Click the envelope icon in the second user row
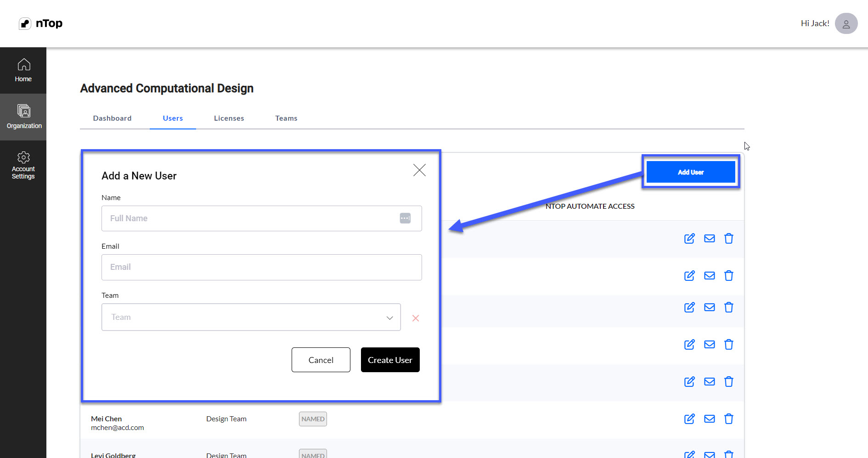This screenshot has width=868, height=458. [x=710, y=275]
